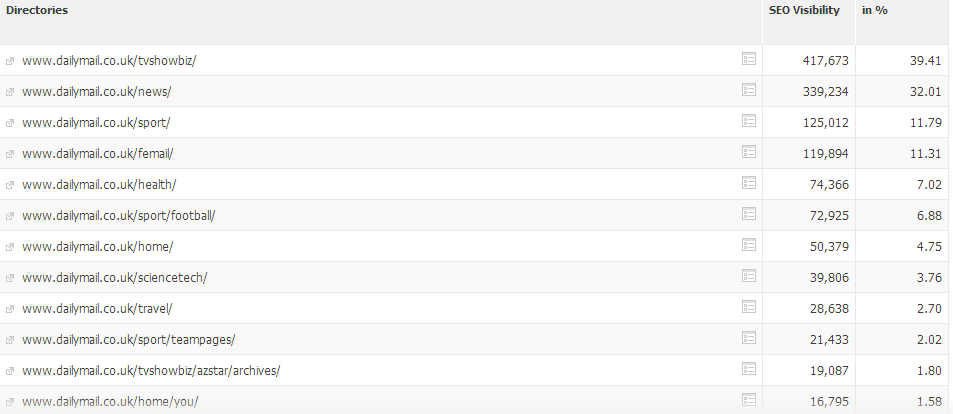This screenshot has width=953, height=414.
Task: Follow the www.dailymail.co.uk/home/ link
Action: [x=98, y=247]
